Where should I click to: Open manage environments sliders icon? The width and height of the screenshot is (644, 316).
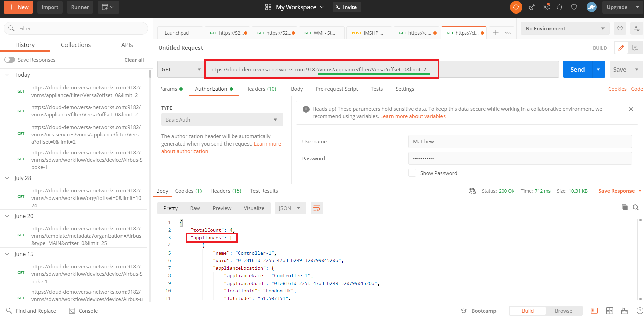[637, 28]
